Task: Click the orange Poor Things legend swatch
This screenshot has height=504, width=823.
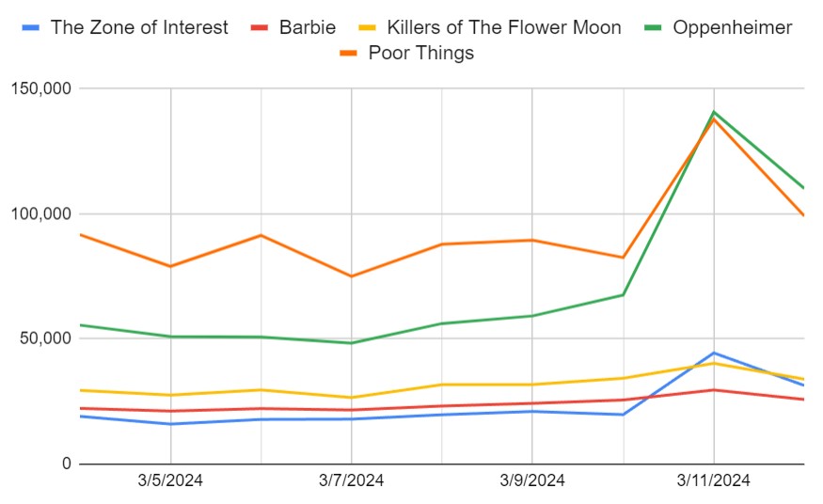Action: click(349, 53)
